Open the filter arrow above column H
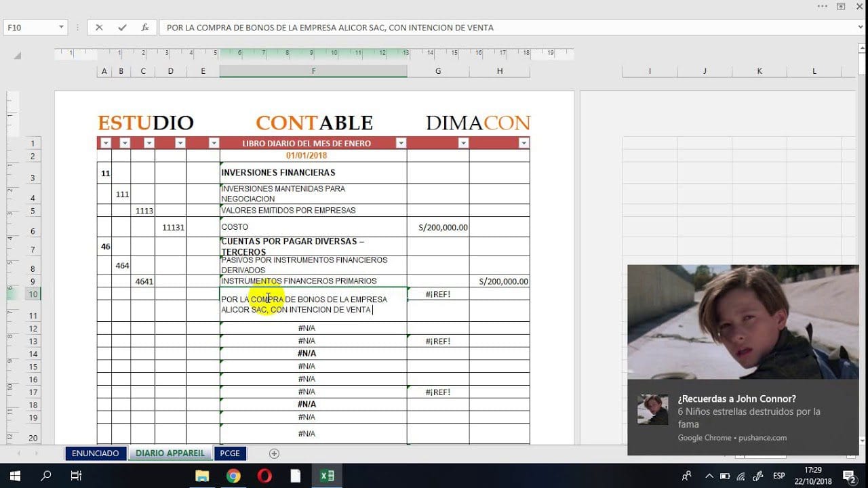The width and height of the screenshot is (868, 488). click(523, 143)
